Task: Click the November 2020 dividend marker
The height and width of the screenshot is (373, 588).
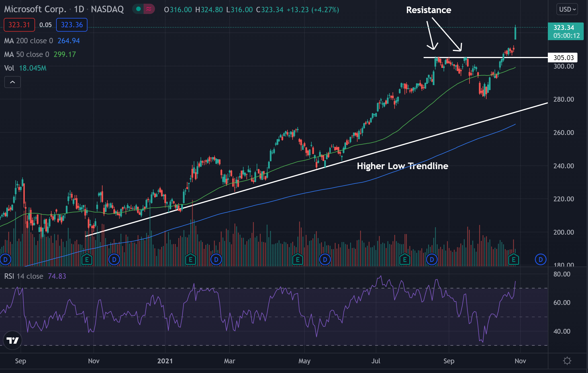Action: point(114,259)
